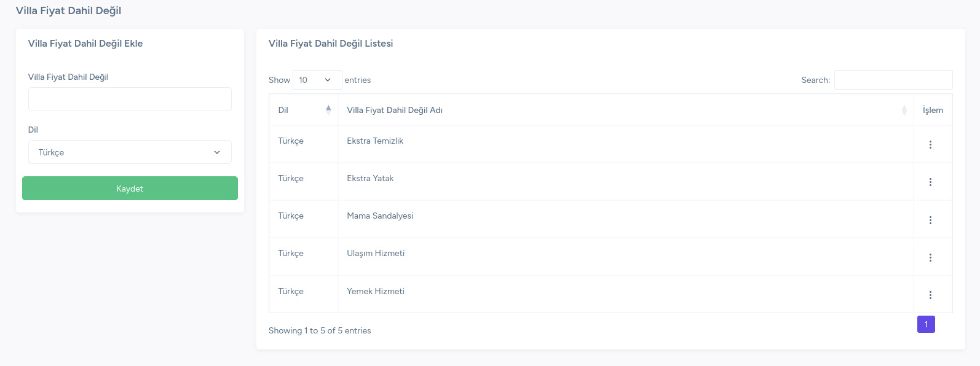Focus the table Search field
The image size is (980, 366).
click(x=893, y=80)
